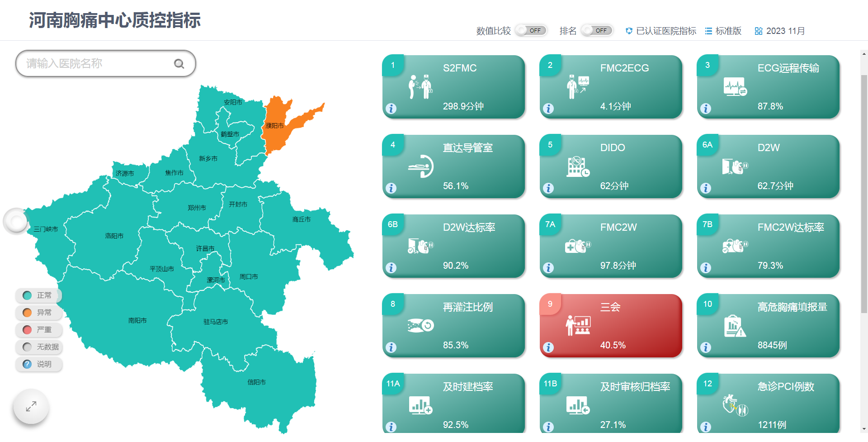868x442 pixels.
Task: Expand the 标准版 version selector
Action: coord(723,31)
